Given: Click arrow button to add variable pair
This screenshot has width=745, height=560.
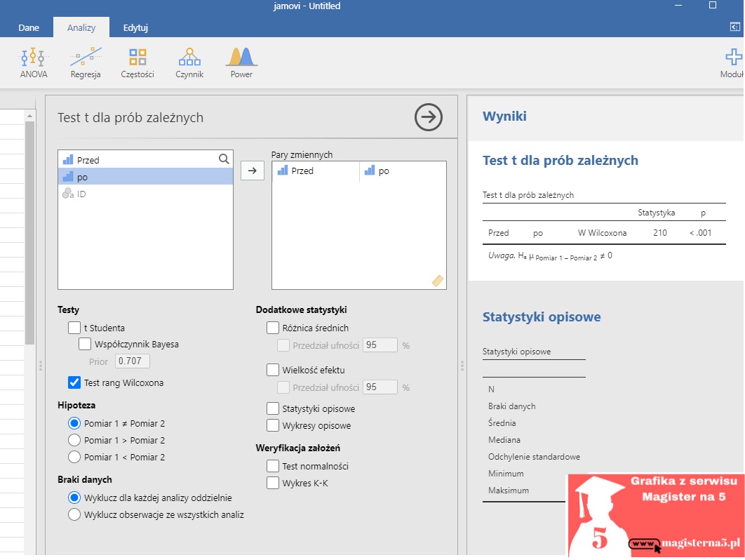Looking at the screenshot, I should click(x=253, y=171).
